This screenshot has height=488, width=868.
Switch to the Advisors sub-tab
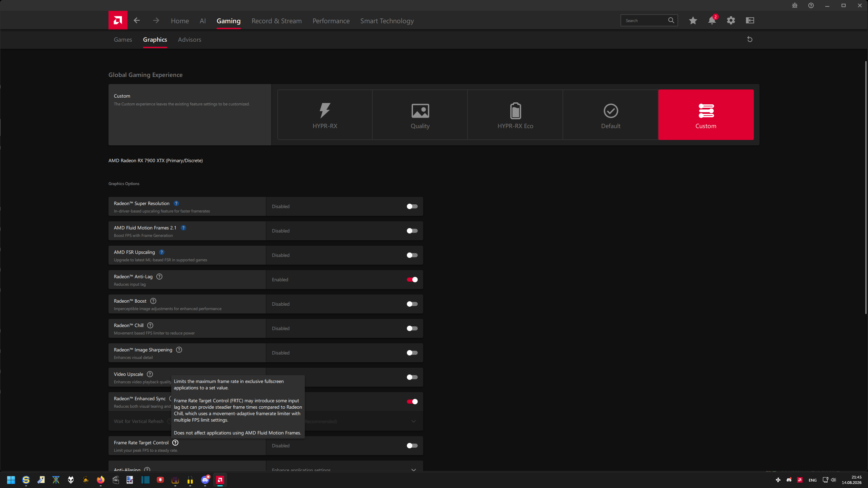coord(190,40)
